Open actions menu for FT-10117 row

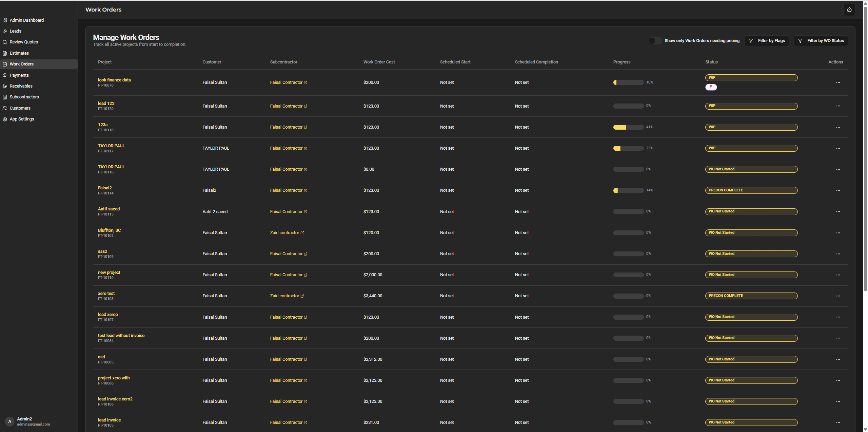point(838,148)
